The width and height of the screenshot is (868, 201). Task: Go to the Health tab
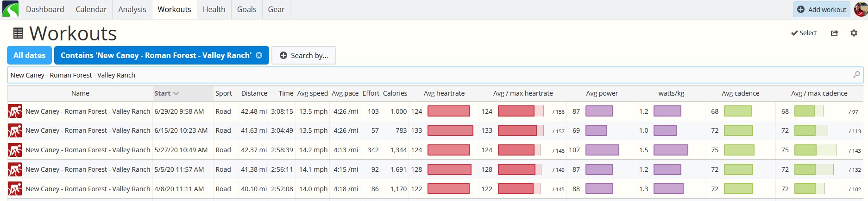(x=214, y=9)
